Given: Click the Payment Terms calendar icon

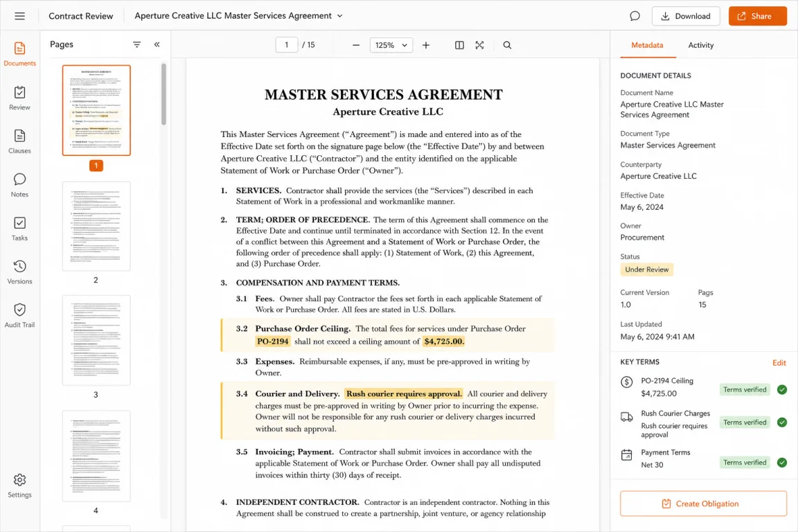Looking at the screenshot, I should pyautogui.click(x=626, y=454).
